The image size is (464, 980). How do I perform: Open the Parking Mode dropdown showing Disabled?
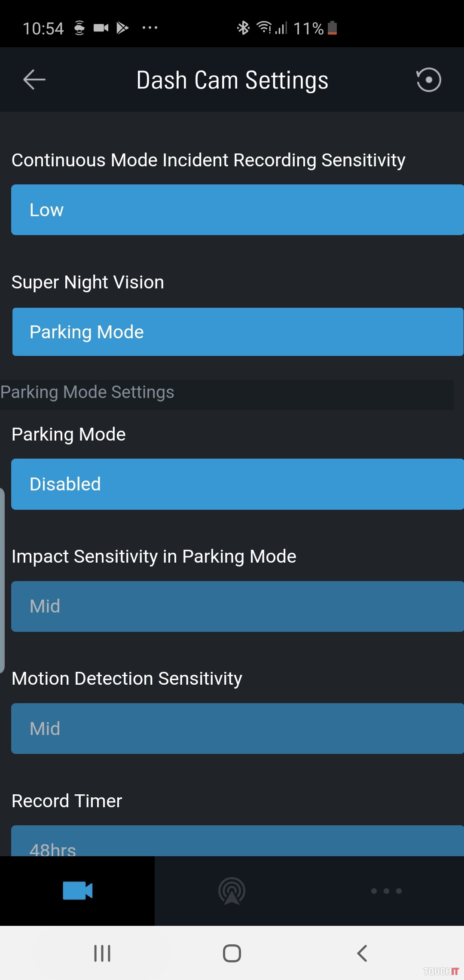[x=237, y=484]
